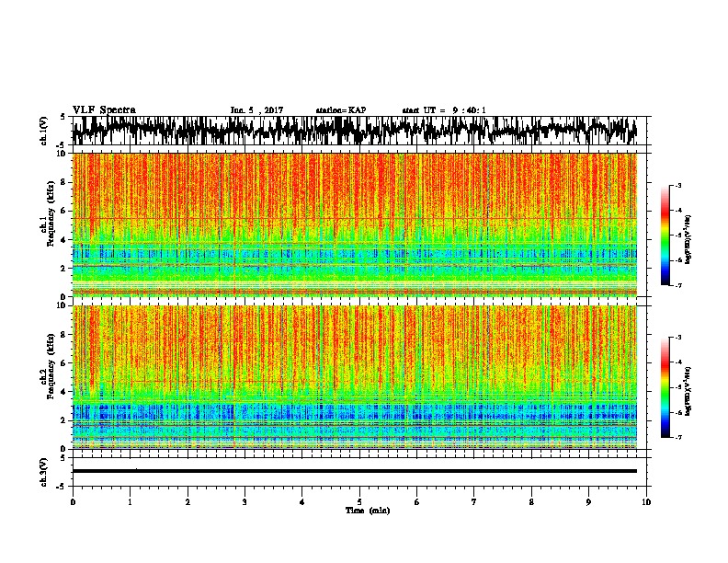Select the "start UT = 9:40:1" text
Image resolution: width=728 pixels, height=563 pixels.
(x=444, y=110)
